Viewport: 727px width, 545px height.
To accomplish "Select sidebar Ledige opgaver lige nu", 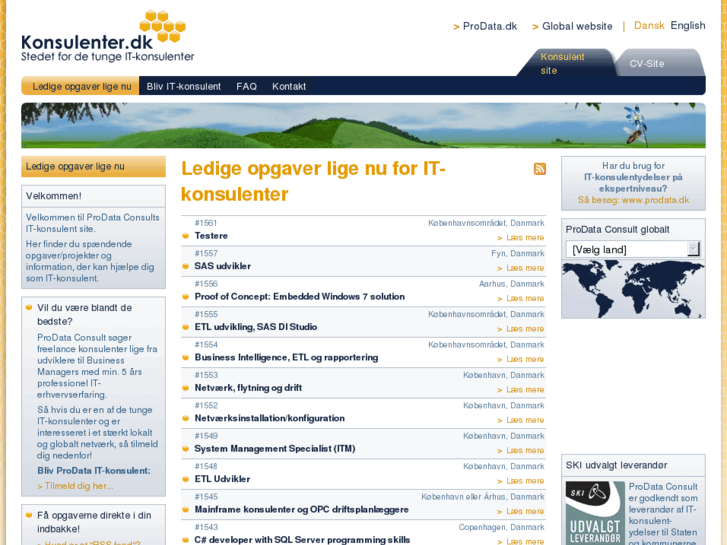I will (x=93, y=167).
